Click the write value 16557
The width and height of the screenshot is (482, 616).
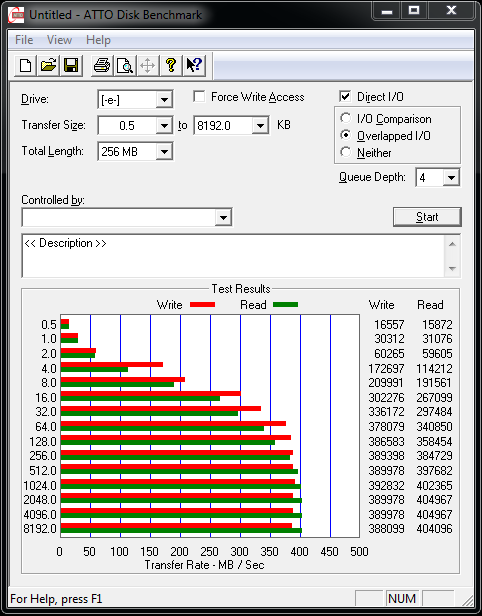tap(389, 324)
